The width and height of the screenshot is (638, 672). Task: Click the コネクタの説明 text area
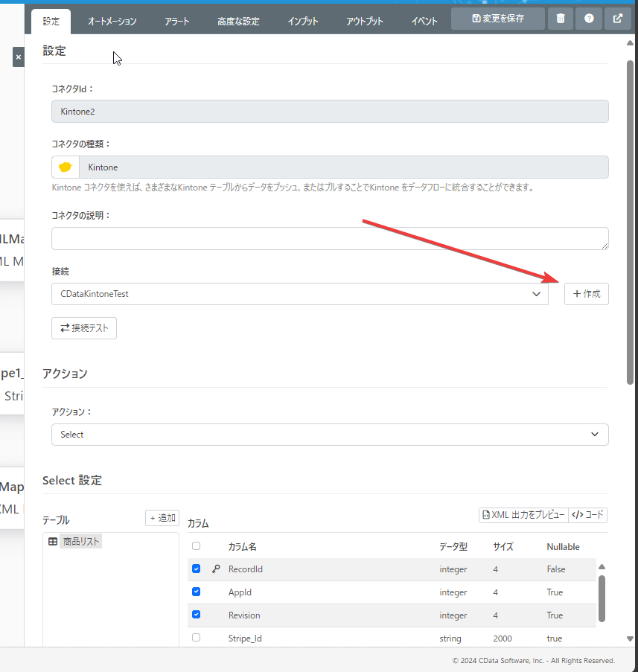[x=330, y=238]
